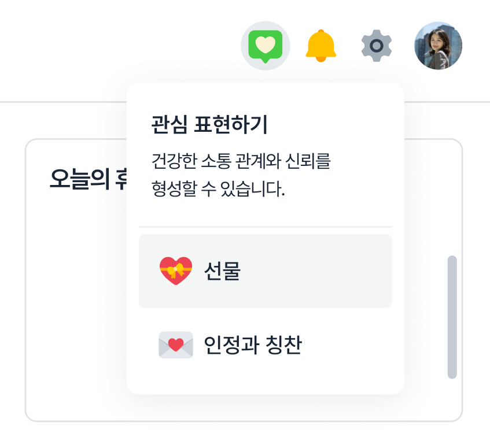The image size is (490, 448).
Task: Choose the 인정과 칭찬 menu option
Action: (253, 346)
